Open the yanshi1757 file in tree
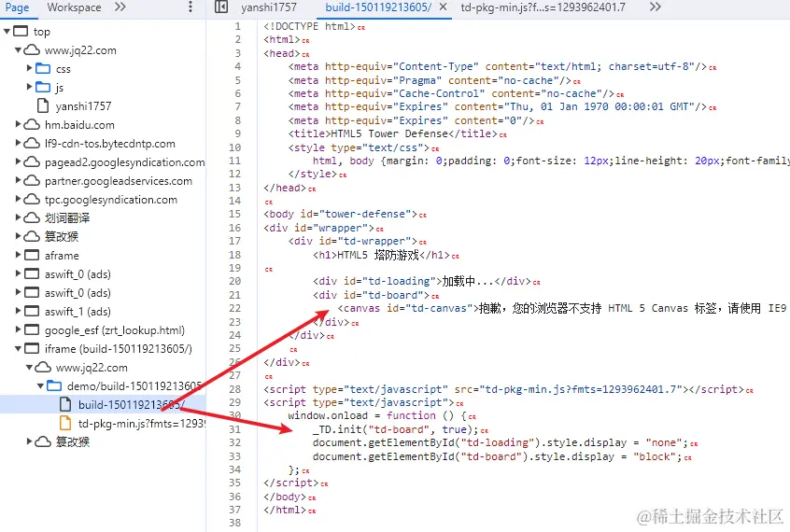Viewport: 790px width, 532px height. [83, 106]
